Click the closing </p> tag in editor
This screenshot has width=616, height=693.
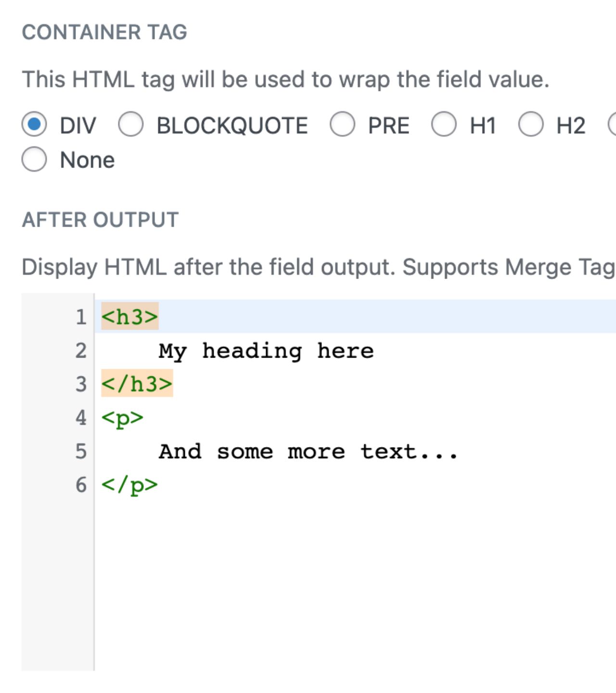tap(129, 485)
